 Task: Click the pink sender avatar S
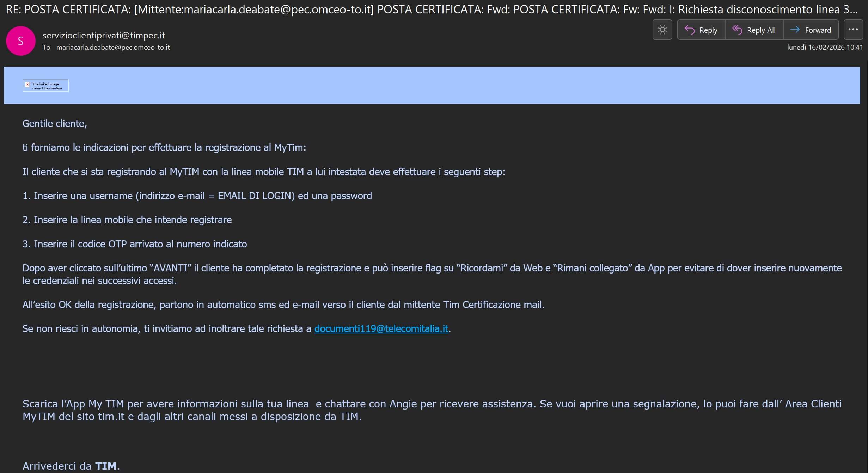(21, 41)
